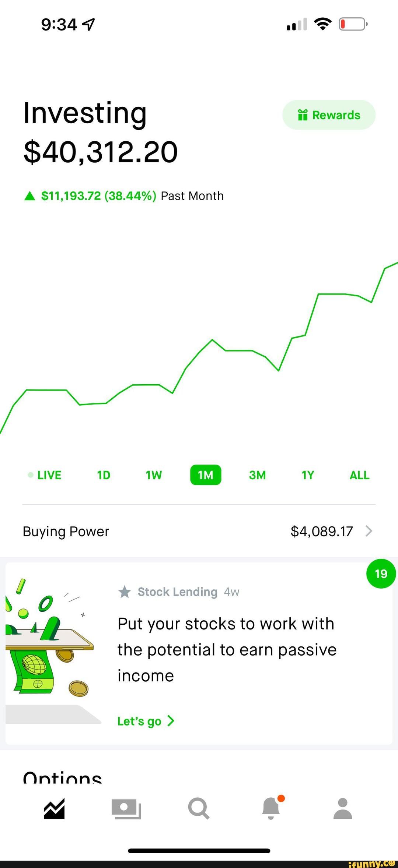398x868 pixels.
Task: Expand Buying Power details chevron
Action: [369, 531]
